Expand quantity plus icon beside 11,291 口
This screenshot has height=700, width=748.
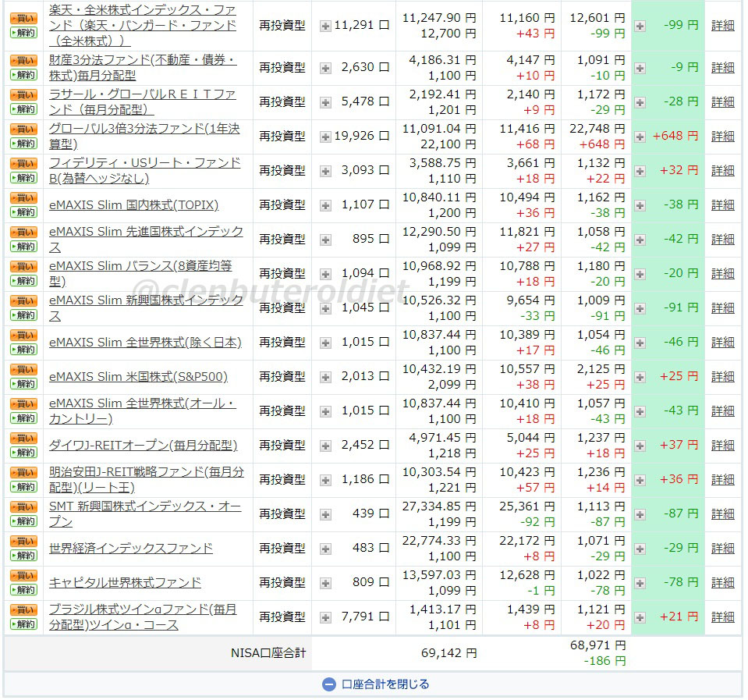tap(325, 27)
